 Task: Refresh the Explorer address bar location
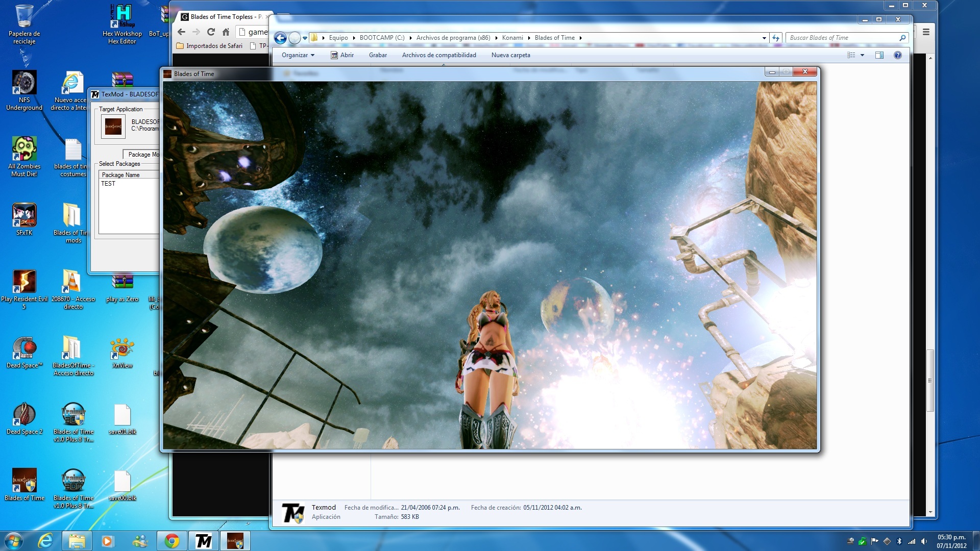coord(776,38)
